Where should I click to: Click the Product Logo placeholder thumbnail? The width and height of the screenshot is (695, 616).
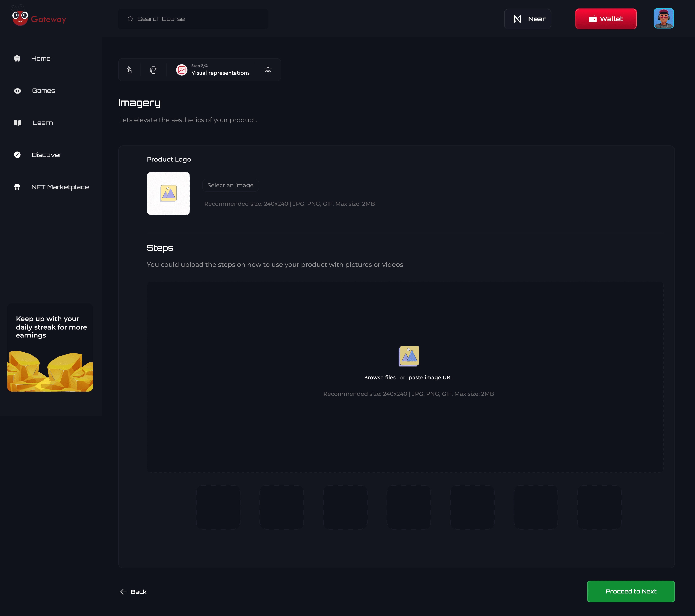click(168, 193)
